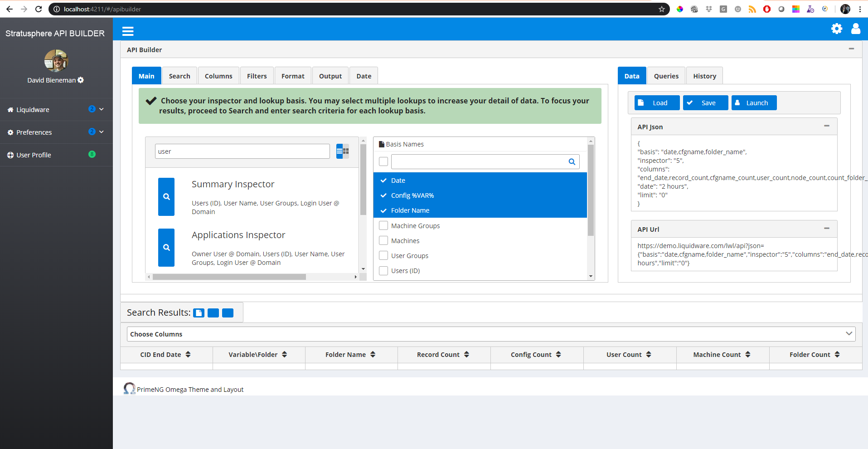Viewport: 868px width, 449px height.
Task: Click the gear next to David Bieneman
Action: click(81, 80)
